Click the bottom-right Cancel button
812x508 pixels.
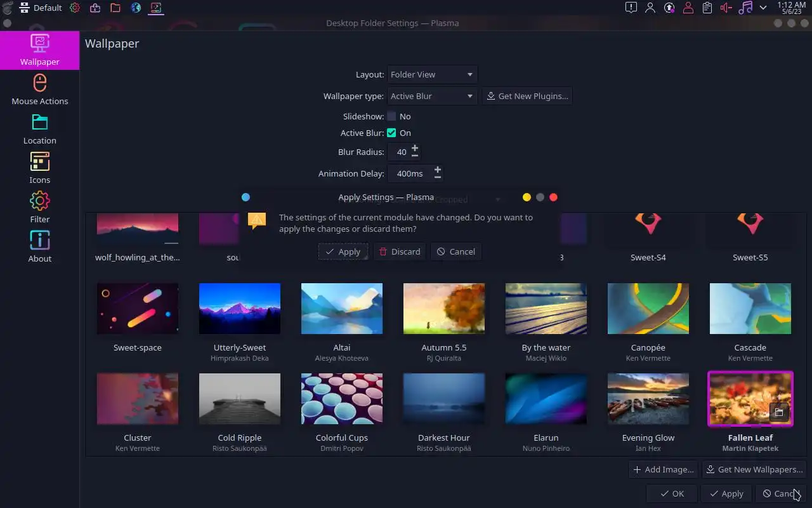click(x=781, y=493)
